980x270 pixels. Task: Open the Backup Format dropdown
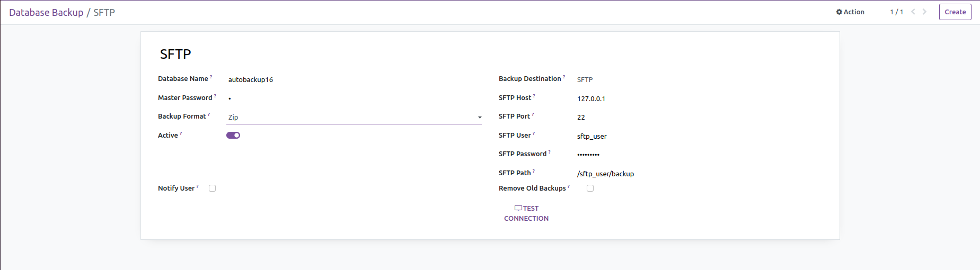pyautogui.click(x=354, y=118)
